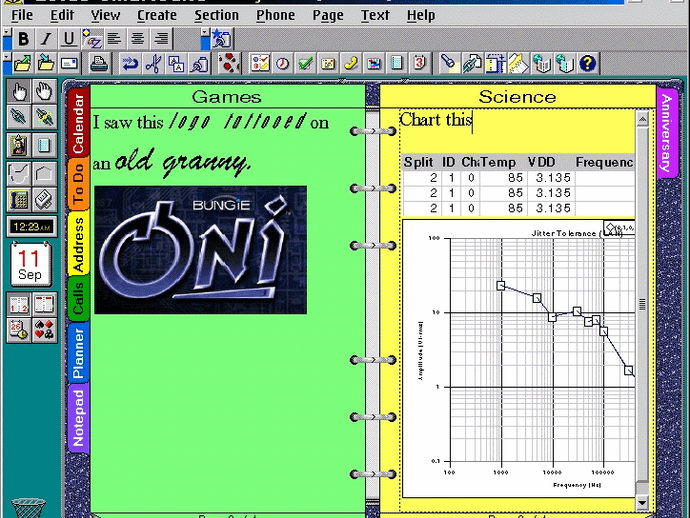
Task: Print with the printer icon
Action: (99, 63)
